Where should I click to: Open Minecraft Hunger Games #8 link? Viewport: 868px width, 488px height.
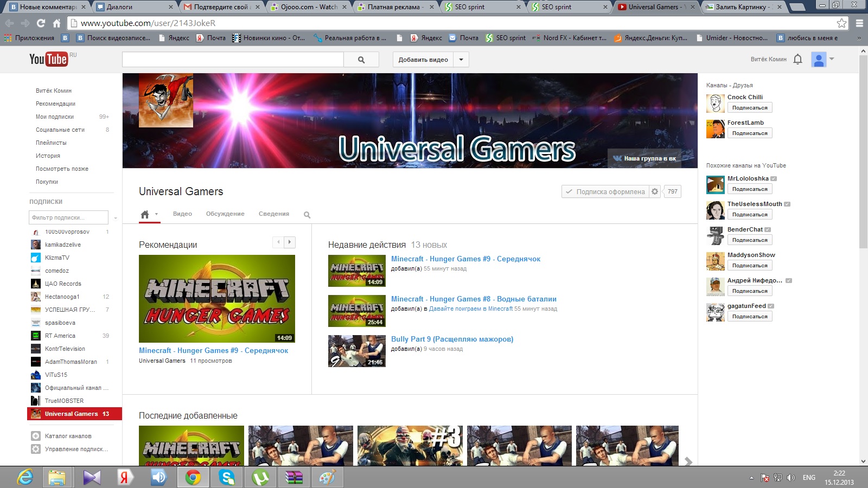(x=474, y=299)
